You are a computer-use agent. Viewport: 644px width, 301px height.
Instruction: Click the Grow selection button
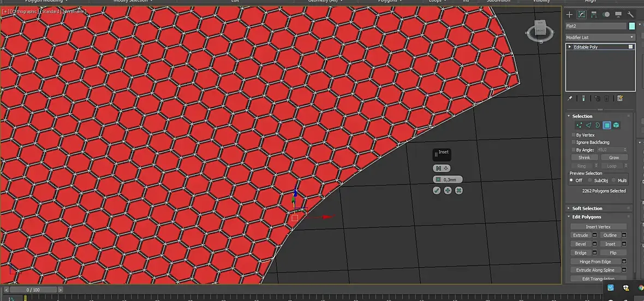point(614,158)
